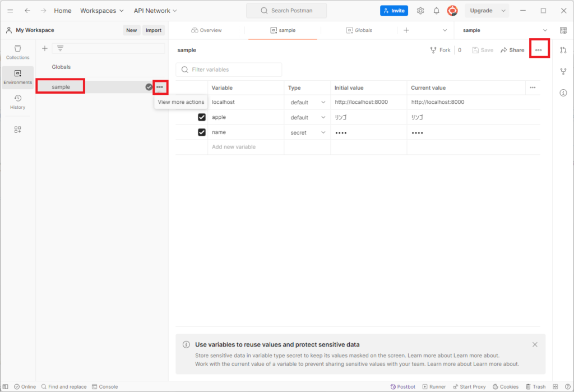Focus the Search Postman field
Viewport: 574px width, 392px height.
(x=286, y=11)
